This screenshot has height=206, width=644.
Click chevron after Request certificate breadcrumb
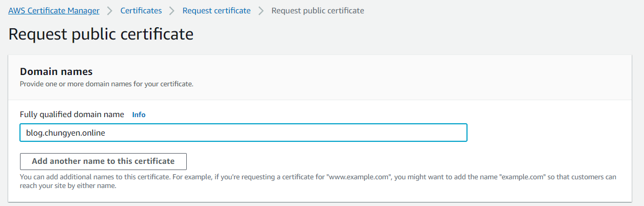[261, 11]
